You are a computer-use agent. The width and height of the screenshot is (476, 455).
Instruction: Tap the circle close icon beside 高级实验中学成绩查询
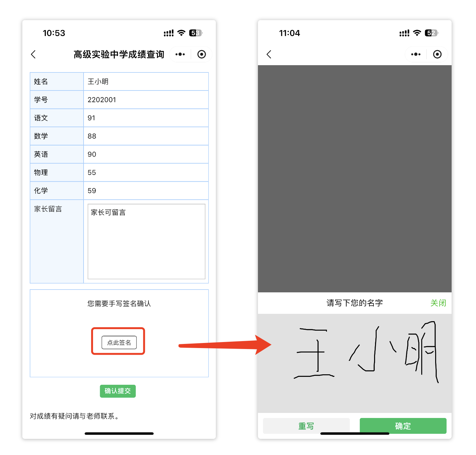pyautogui.click(x=202, y=54)
